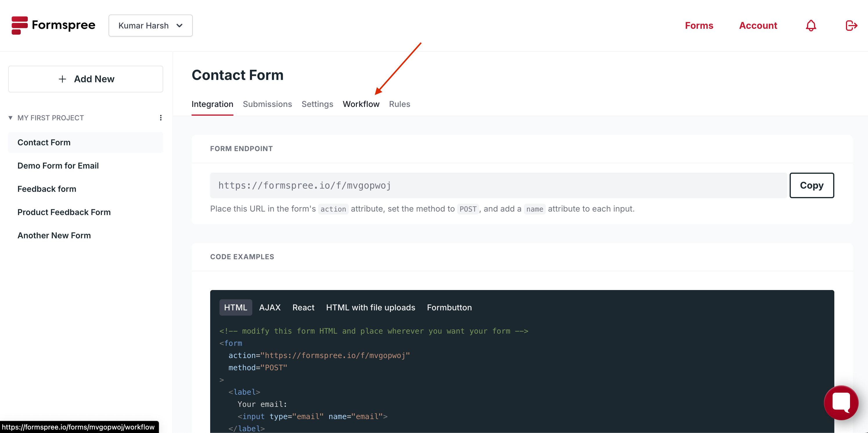Switch to the Workflow tab

point(361,104)
